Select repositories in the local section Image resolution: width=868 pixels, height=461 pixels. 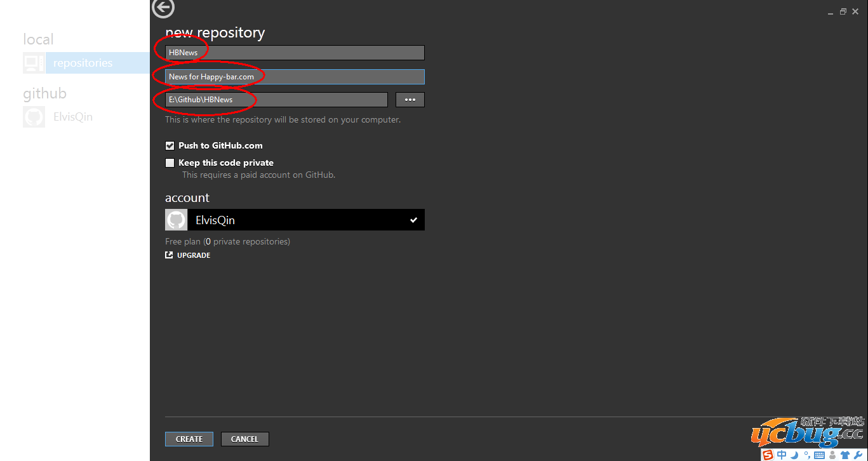tap(83, 63)
